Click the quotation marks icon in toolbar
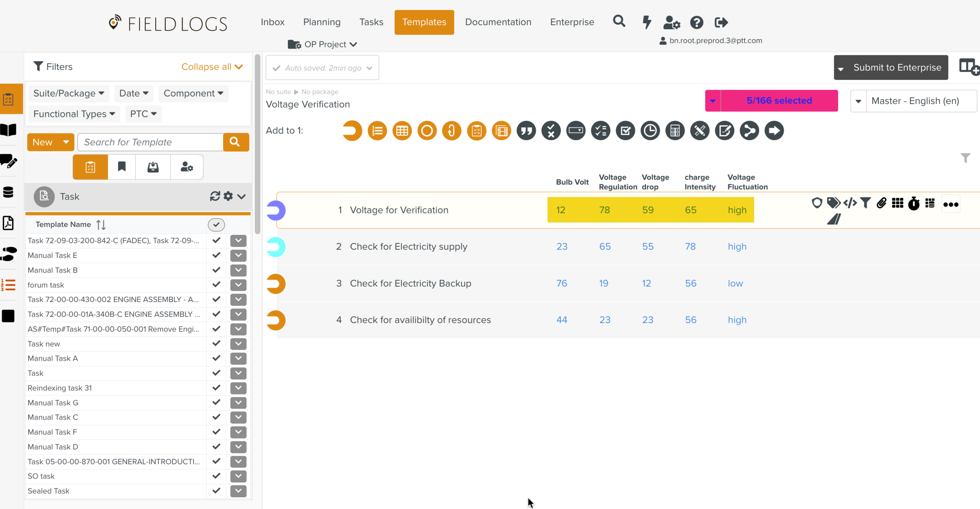The image size is (980, 509). point(526,131)
